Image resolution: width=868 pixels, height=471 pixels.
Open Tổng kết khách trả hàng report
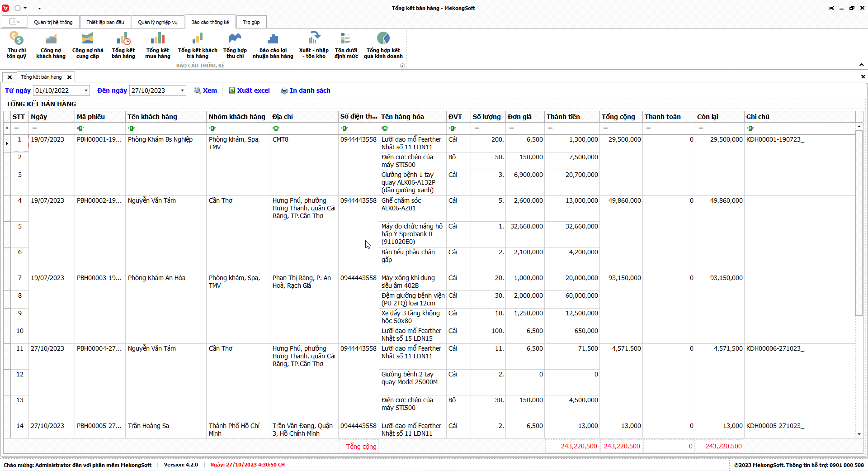click(198, 45)
